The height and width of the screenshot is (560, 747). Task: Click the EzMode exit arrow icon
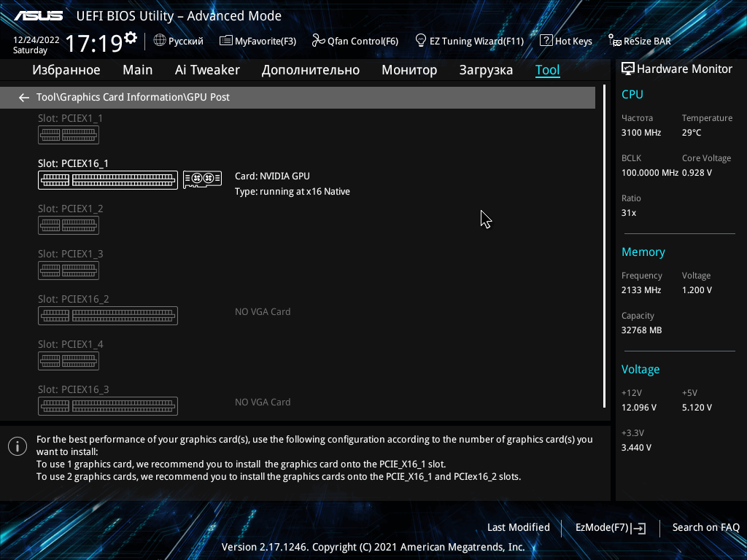(x=639, y=528)
